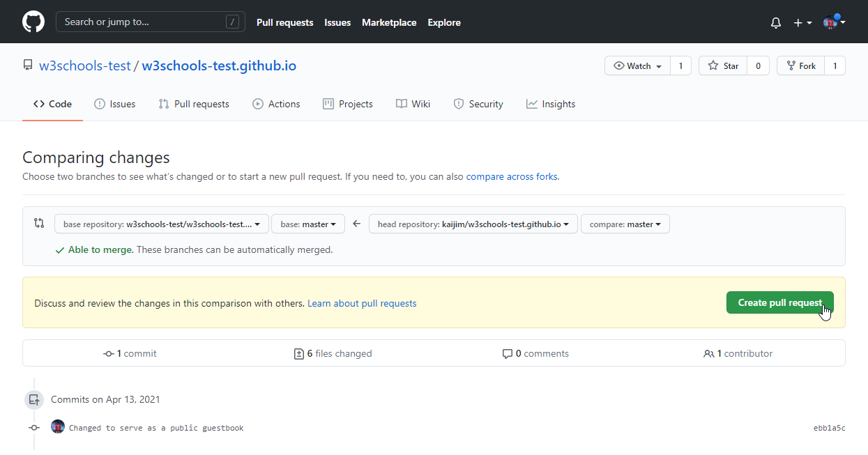Image resolution: width=868 pixels, height=455 pixels.
Task: Open the Actions tab
Action: (276, 104)
